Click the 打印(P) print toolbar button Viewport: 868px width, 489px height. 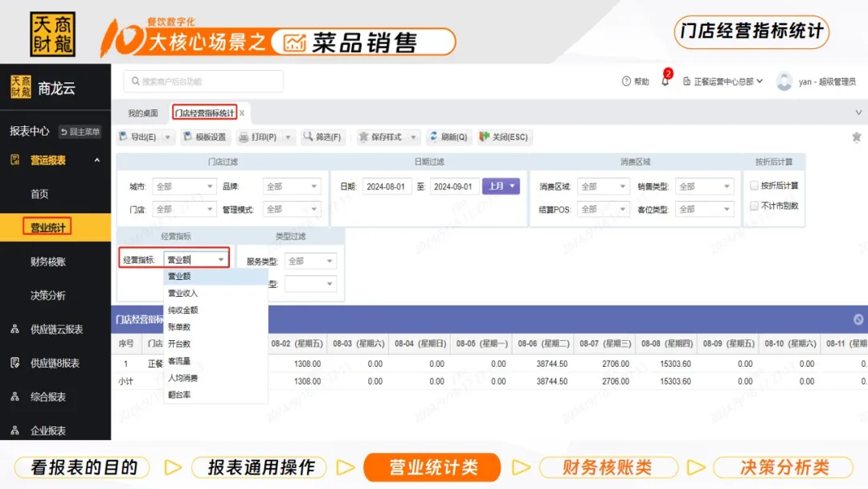point(258,137)
